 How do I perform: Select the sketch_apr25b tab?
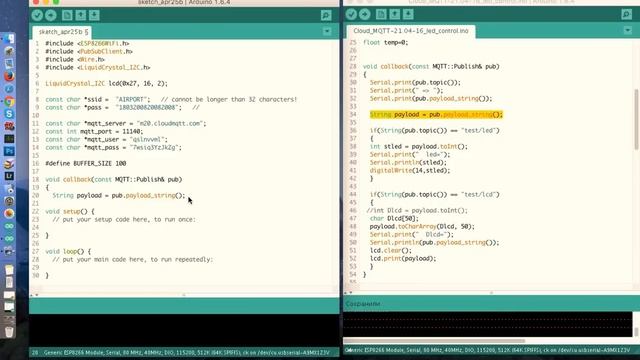[x=62, y=32]
